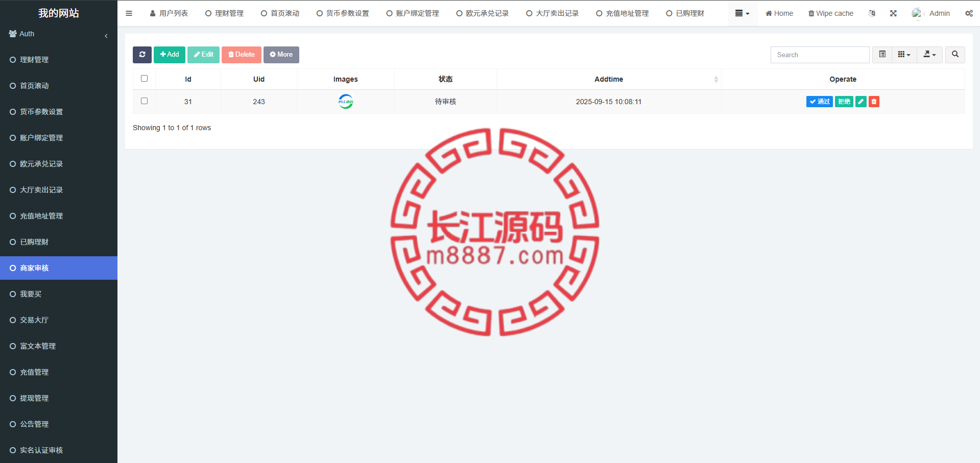The width and height of the screenshot is (980, 463).
Task: Switch to the 充值地址管理 top tab
Action: (x=623, y=13)
